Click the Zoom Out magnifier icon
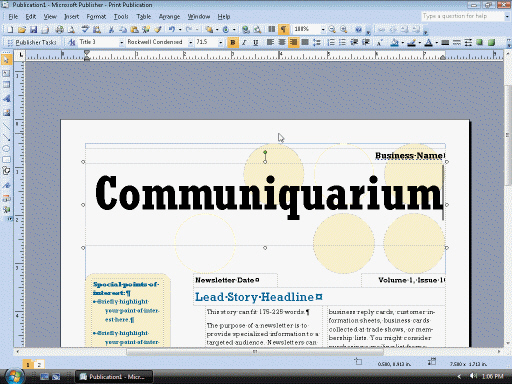 [x=332, y=29]
